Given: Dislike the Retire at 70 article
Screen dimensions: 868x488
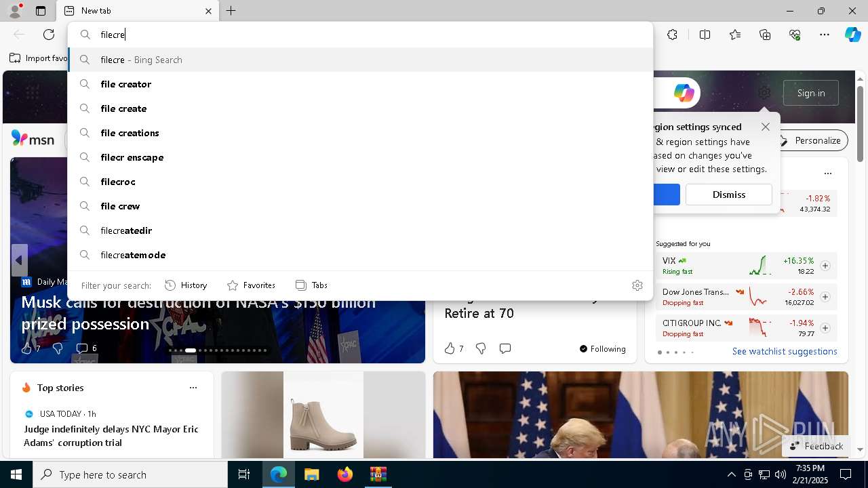Looking at the screenshot, I should click(x=481, y=348).
